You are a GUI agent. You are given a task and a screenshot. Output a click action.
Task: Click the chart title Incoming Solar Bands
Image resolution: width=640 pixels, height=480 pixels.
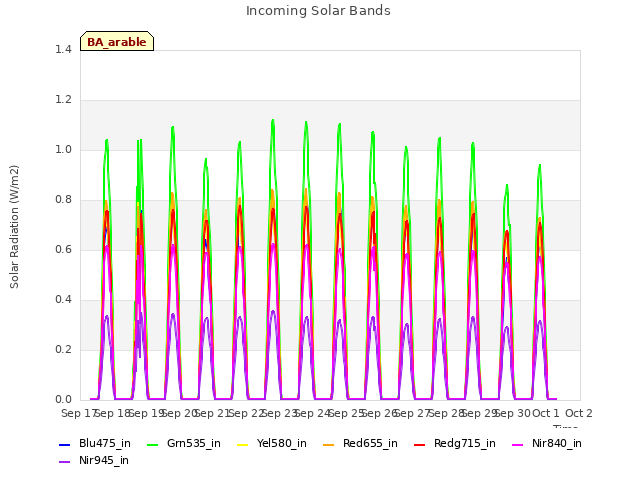pyautogui.click(x=318, y=11)
